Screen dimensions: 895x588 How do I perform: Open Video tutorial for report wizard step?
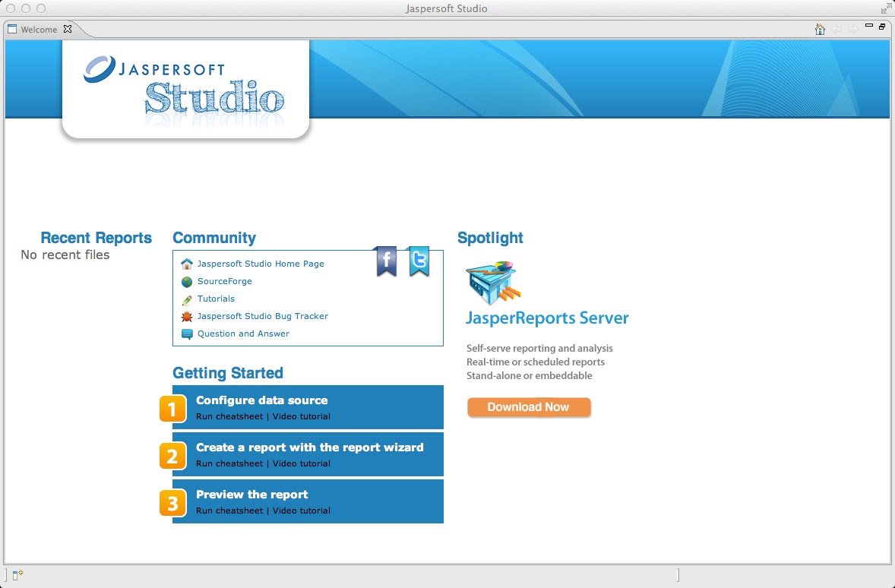coord(302,463)
